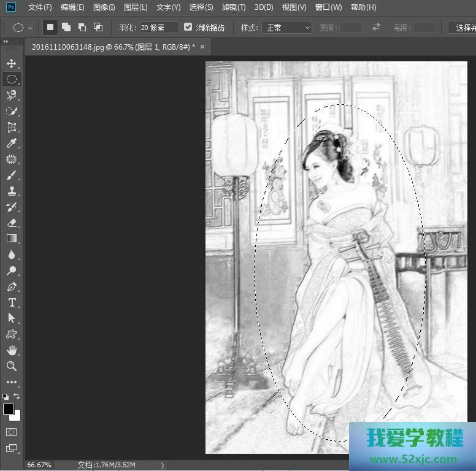The width and height of the screenshot is (476, 471).
Task: Select the Eyedropper tool
Action: point(12,144)
